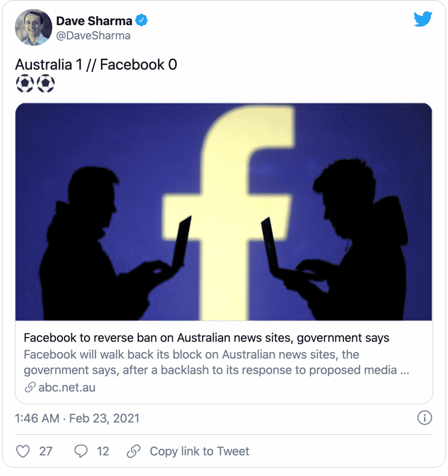Click the @DaveSharma handle
448x476 pixels.
[93, 36]
